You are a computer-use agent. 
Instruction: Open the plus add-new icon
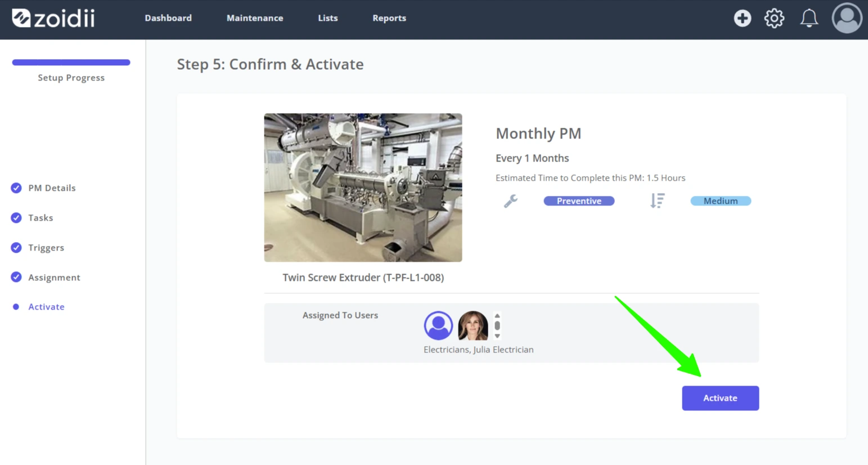tap(742, 18)
